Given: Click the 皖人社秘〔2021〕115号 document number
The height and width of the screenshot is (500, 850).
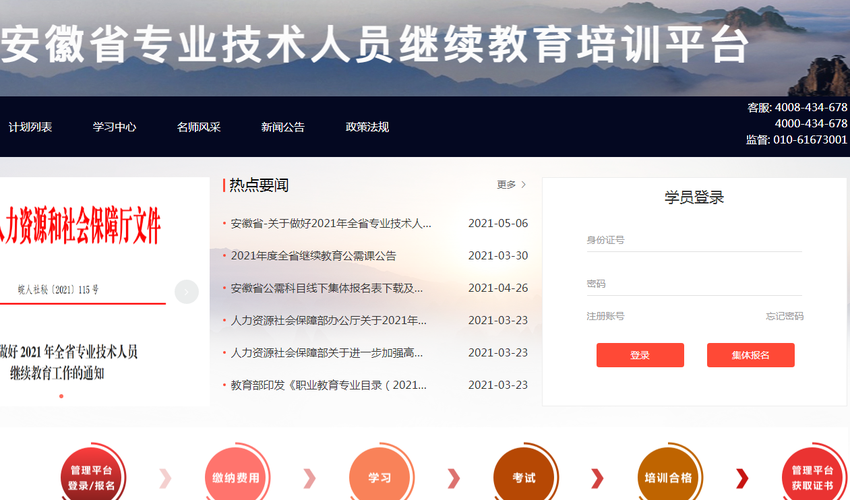Looking at the screenshot, I should click(58, 290).
